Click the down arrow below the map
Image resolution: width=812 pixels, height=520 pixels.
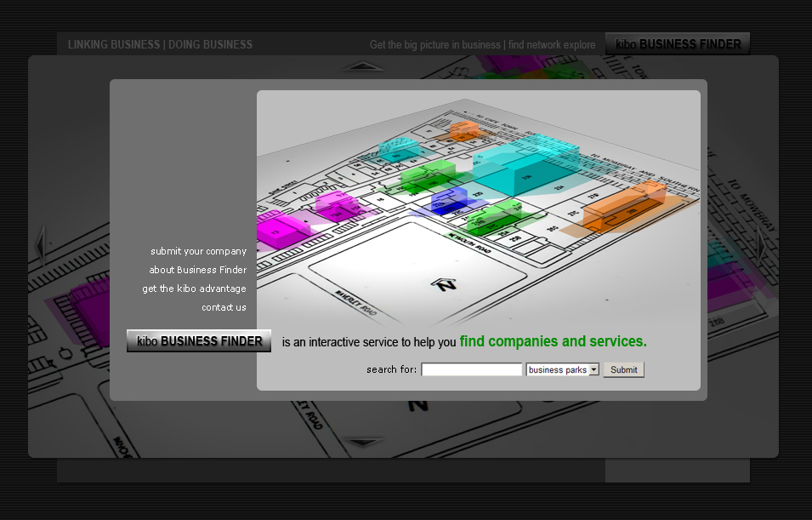[364, 442]
